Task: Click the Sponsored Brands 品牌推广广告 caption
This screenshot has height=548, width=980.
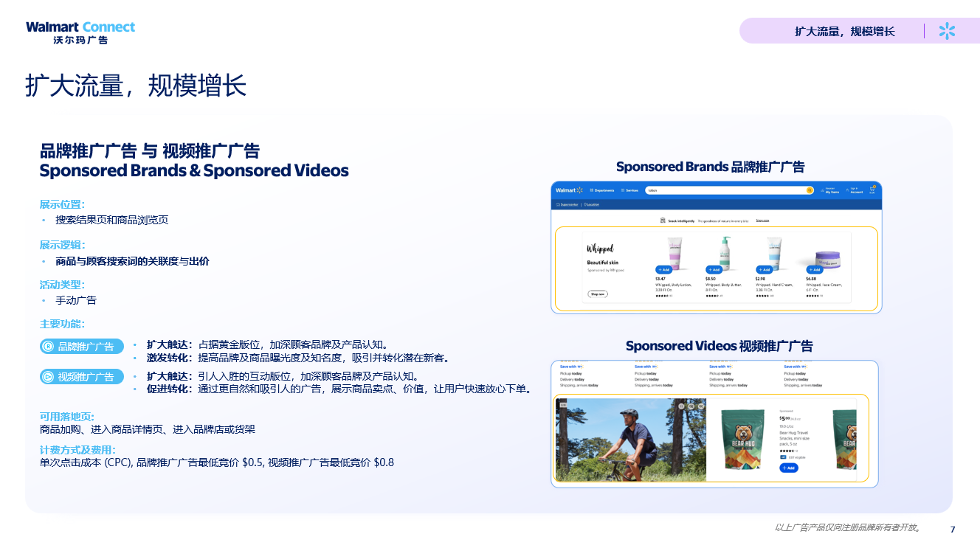Action: pos(710,167)
